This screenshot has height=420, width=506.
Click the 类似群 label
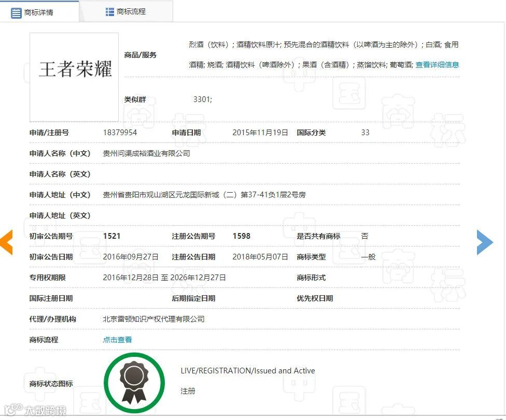coord(135,99)
